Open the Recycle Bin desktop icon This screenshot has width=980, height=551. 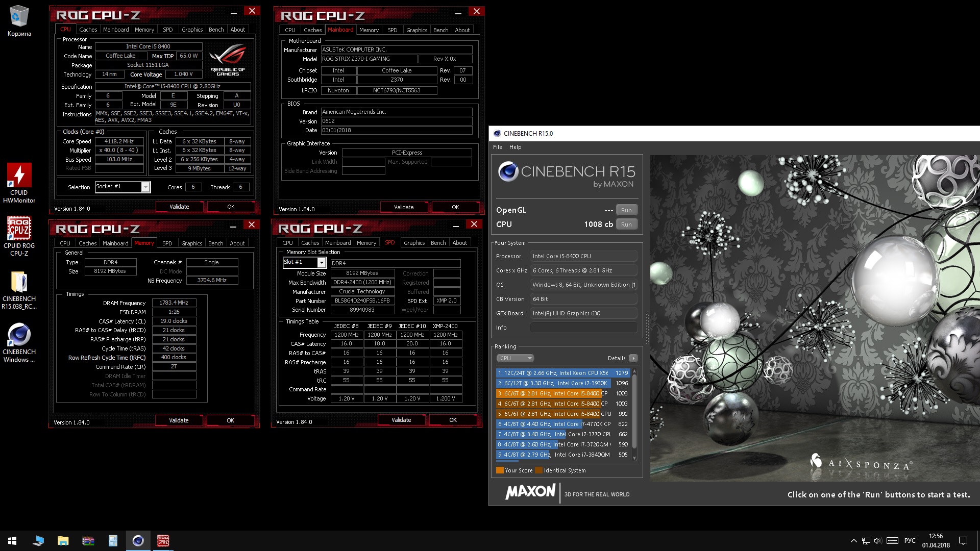pyautogui.click(x=19, y=21)
